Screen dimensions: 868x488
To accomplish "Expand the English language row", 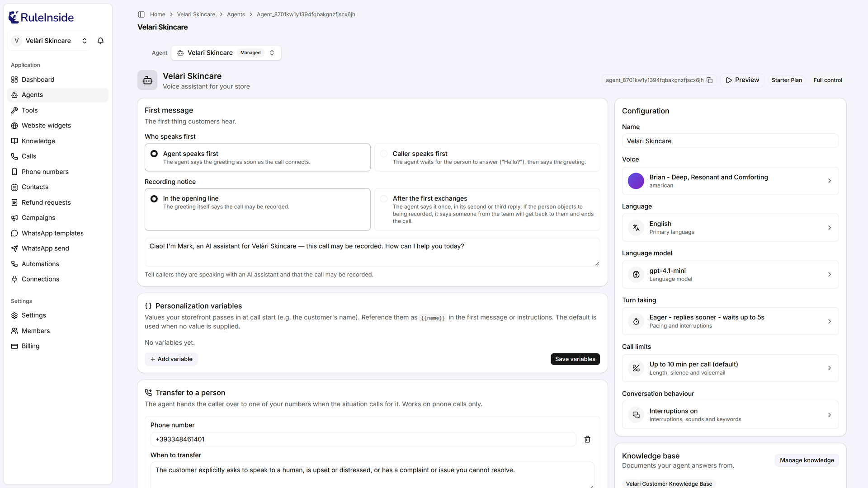I will (x=730, y=228).
